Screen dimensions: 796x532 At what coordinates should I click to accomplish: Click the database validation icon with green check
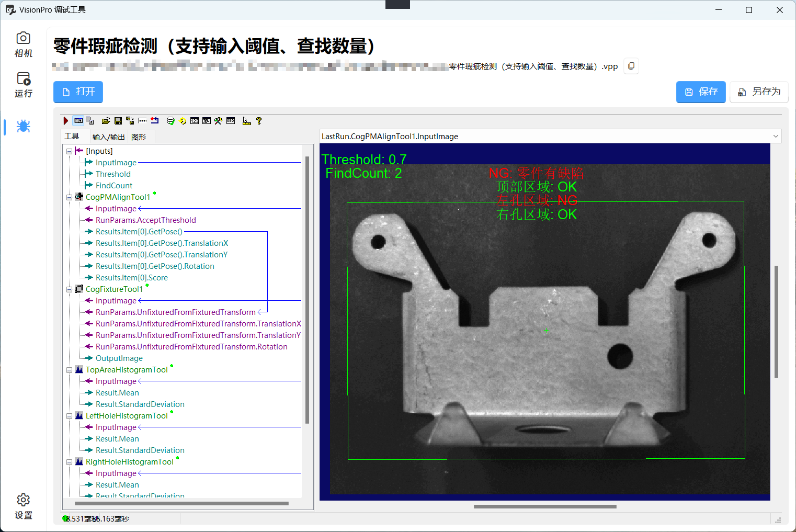[170, 120]
